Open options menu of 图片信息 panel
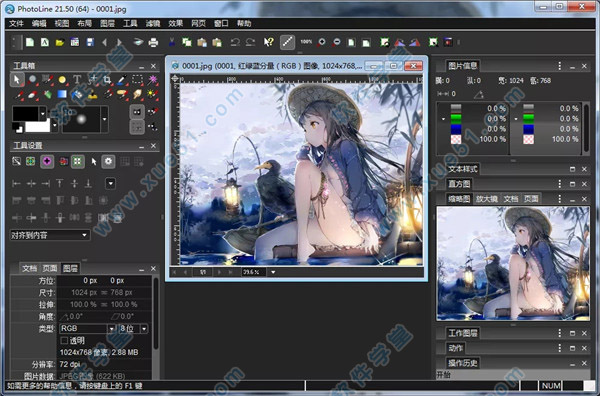This screenshot has width=600, height=396. [x=560, y=66]
